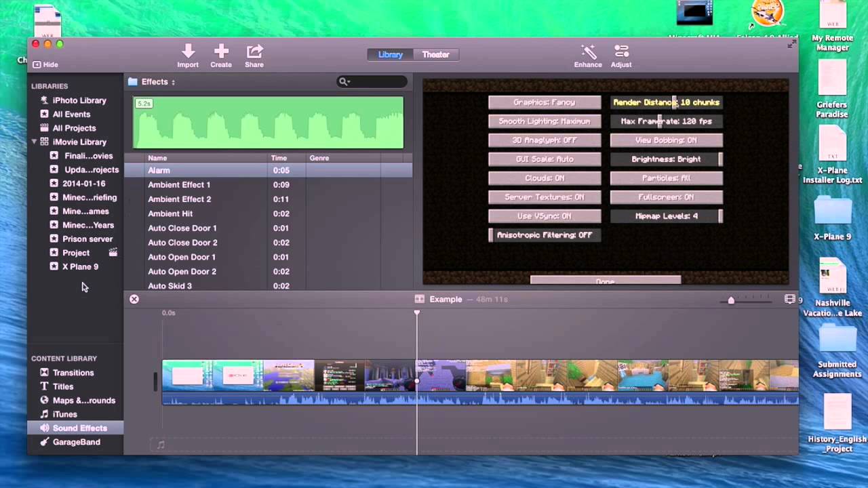Select Auto Close Door 2 effect
This screenshot has height=488, width=868.
(268, 243)
